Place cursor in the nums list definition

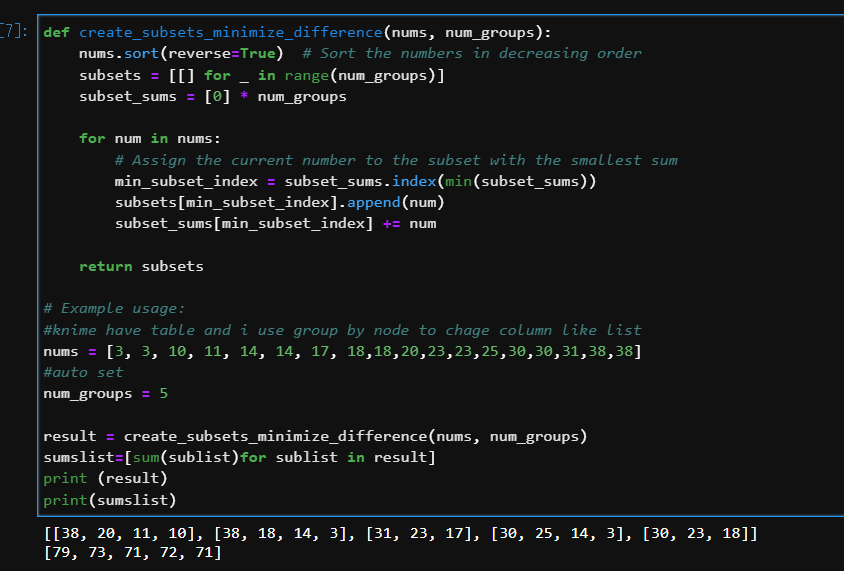pos(342,351)
